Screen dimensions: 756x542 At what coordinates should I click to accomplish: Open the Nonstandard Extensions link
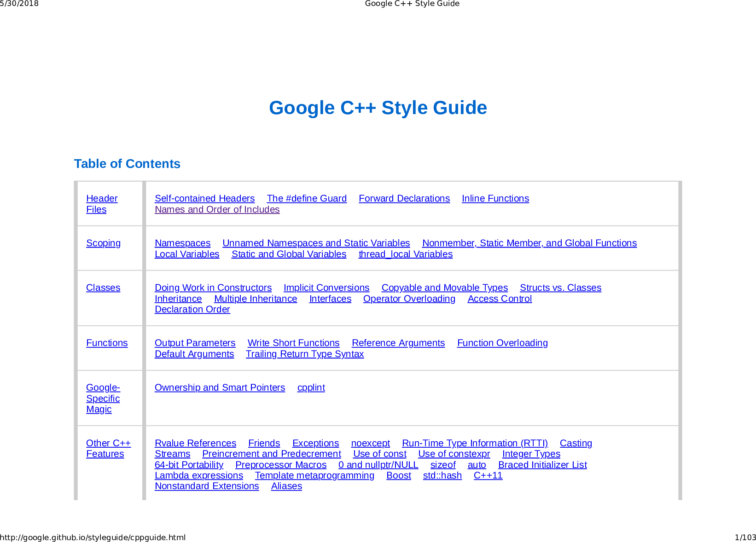[207, 486]
